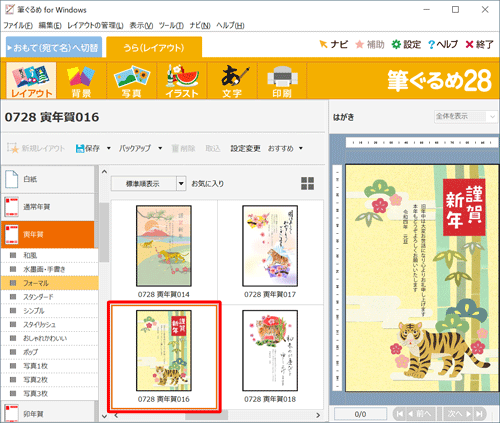
Task: Click the 次へ next button
Action: click(459, 414)
